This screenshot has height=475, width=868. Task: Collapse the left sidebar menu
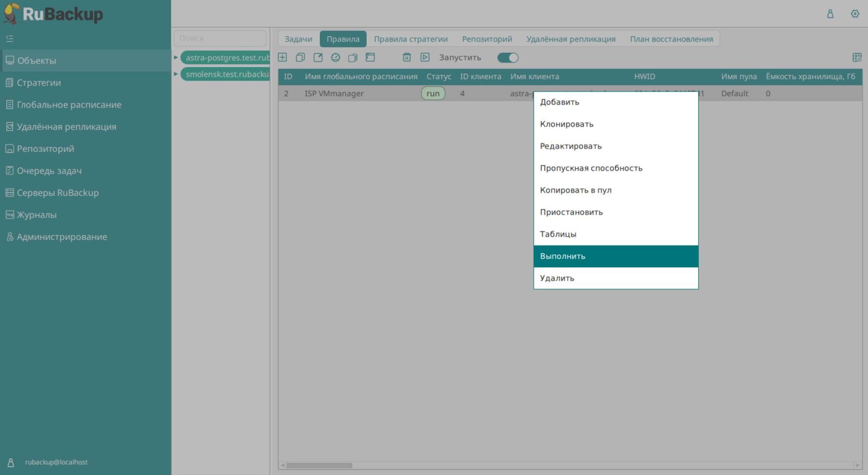tap(10, 39)
